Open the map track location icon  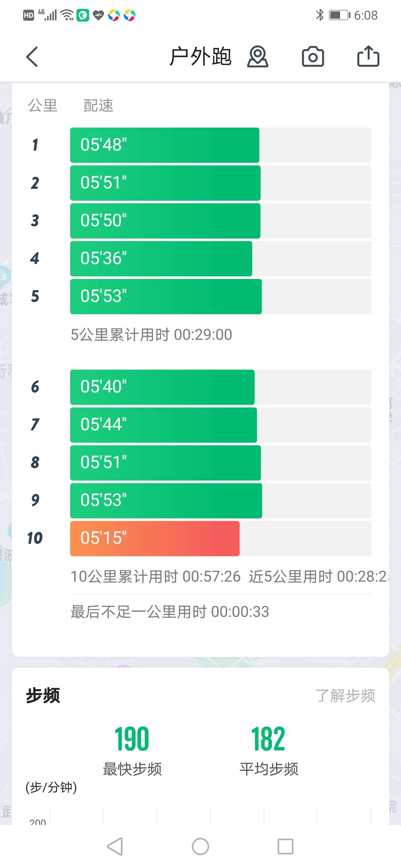[258, 57]
